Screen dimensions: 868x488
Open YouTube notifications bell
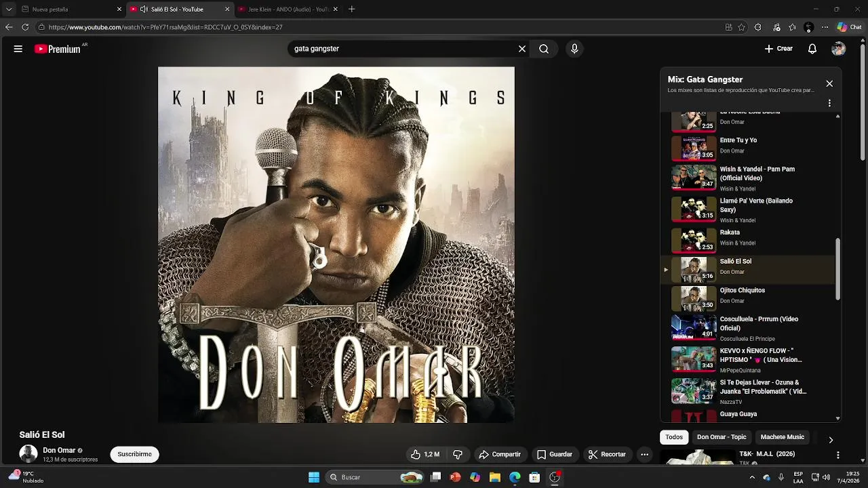[x=812, y=49]
